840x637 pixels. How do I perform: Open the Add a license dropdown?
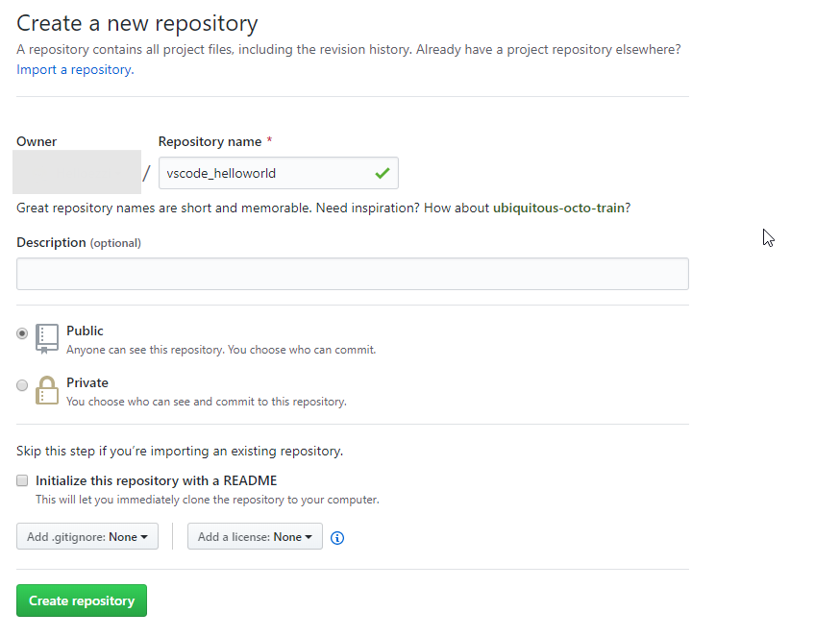pyautogui.click(x=255, y=536)
